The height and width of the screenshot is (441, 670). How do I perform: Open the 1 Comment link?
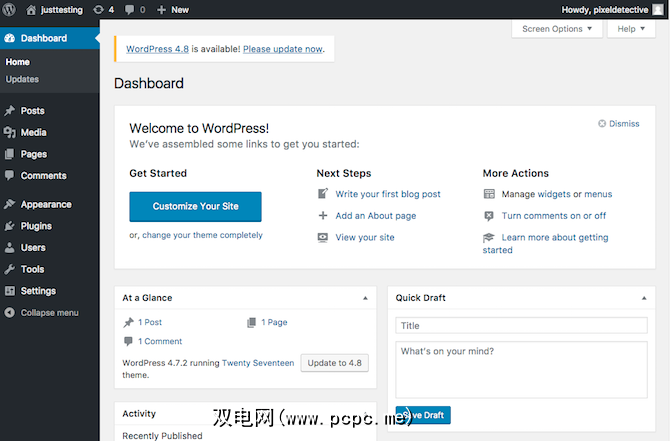point(160,341)
